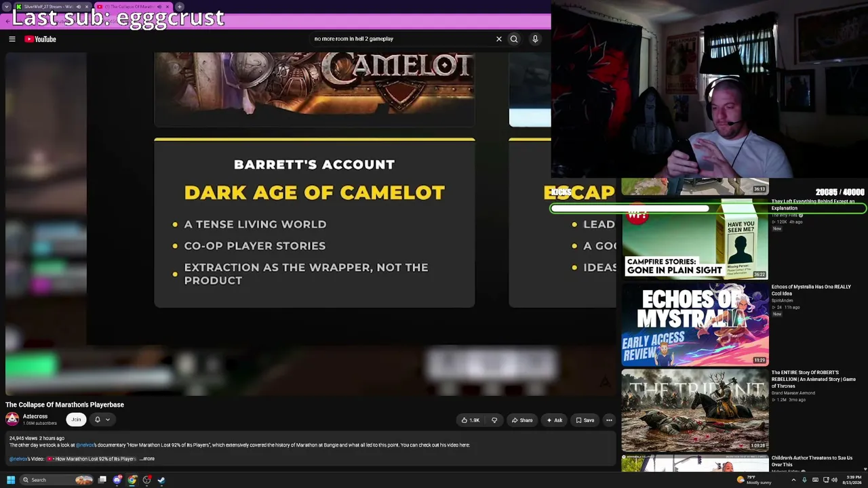Viewport: 868px width, 488px height.
Task: Open the Aztecross channel avatar
Action: 12,420
